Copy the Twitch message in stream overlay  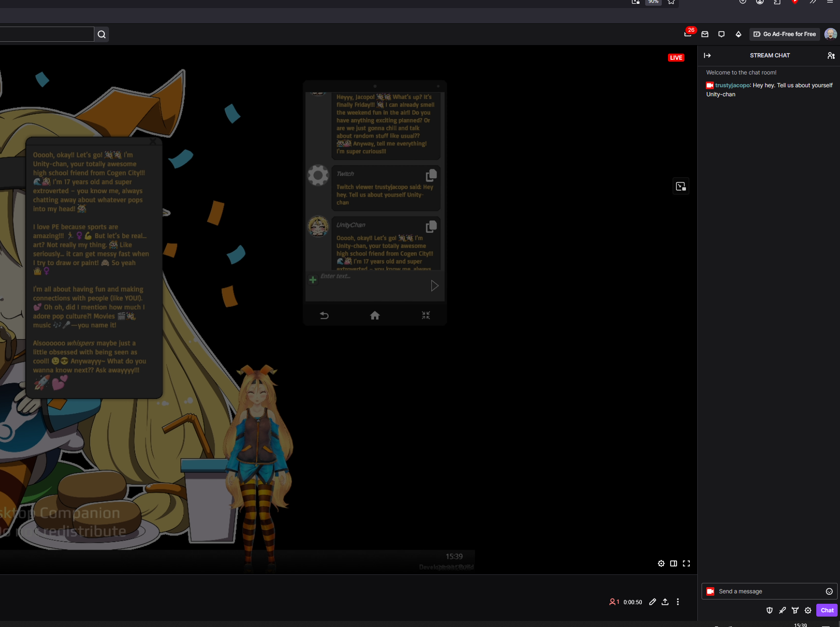[x=431, y=175]
